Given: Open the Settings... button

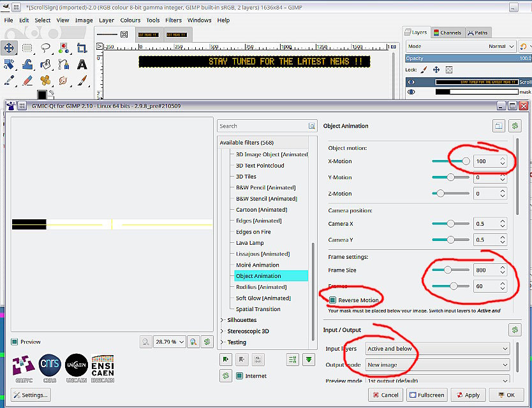Looking at the screenshot, I should pyautogui.click(x=31, y=395).
